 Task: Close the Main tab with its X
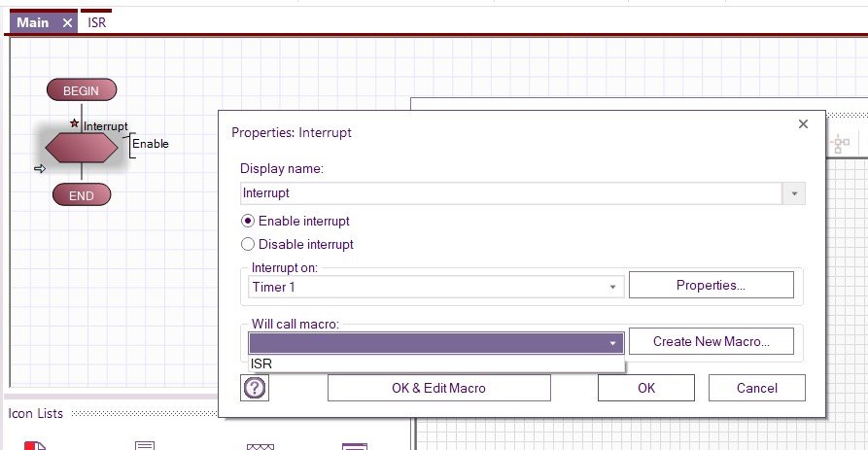[67, 22]
